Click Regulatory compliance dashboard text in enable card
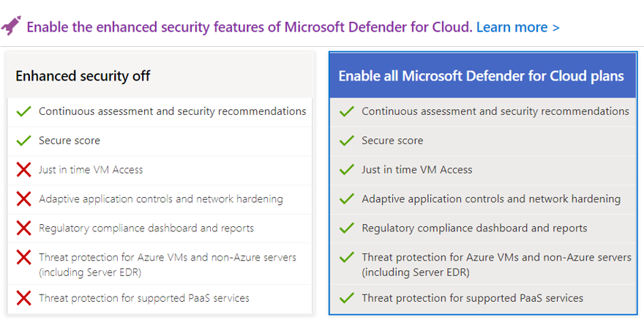The height and width of the screenshot is (320, 644). [x=474, y=228]
